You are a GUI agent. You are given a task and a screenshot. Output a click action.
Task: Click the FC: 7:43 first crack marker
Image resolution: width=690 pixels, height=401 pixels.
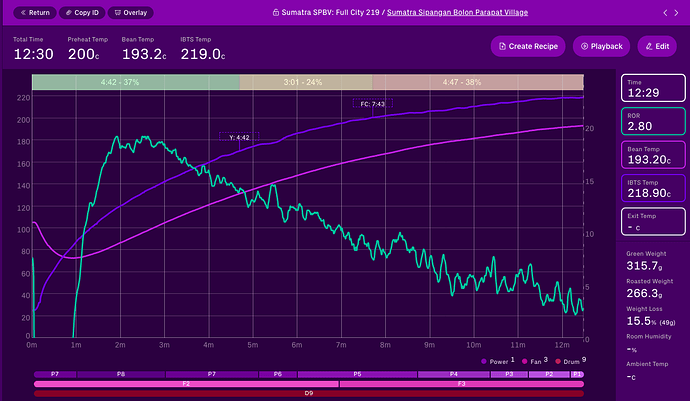371,103
